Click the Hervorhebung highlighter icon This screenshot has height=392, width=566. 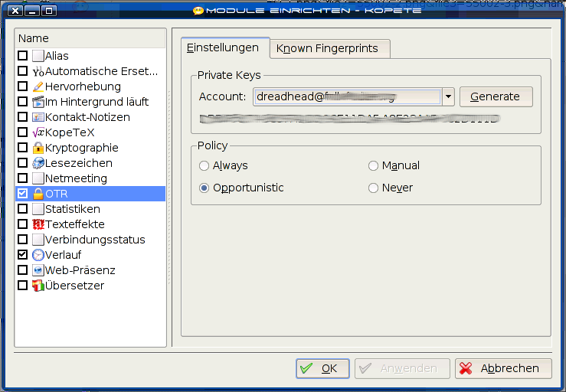(x=38, y=87)
